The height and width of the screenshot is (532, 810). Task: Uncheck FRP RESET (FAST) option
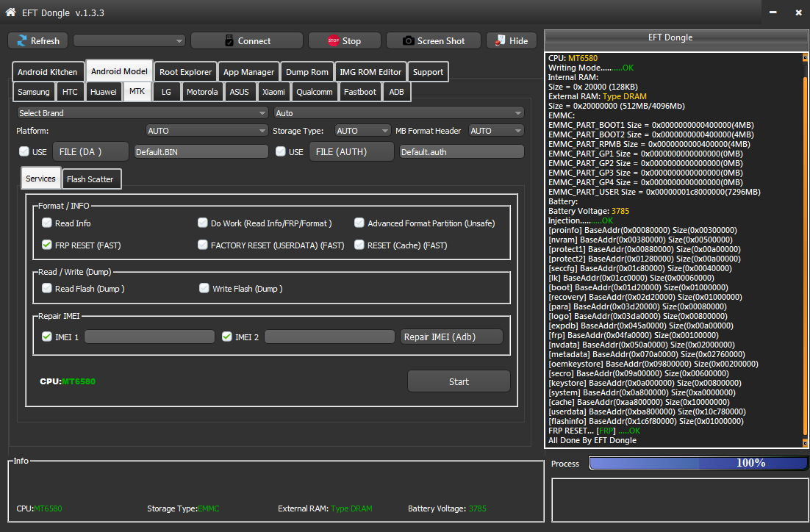pyautogui.click(x=47, y=245)
